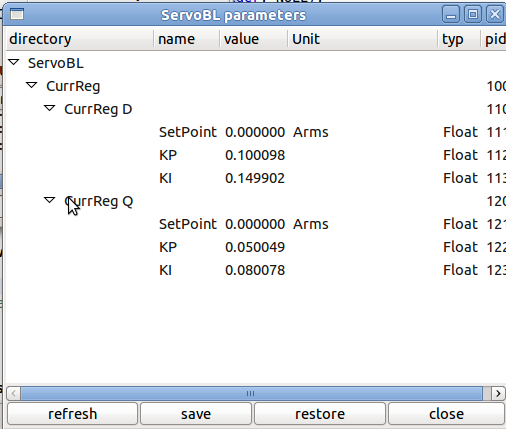Screen dimensions: 508x429
Task: Select the CurrReg Q tree label
Action: click(98, 201)
